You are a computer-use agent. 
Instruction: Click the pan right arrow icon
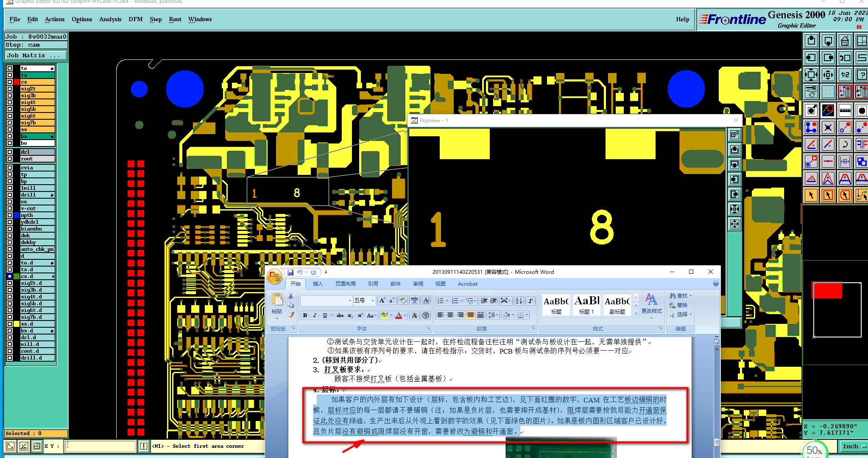point(828,58)
